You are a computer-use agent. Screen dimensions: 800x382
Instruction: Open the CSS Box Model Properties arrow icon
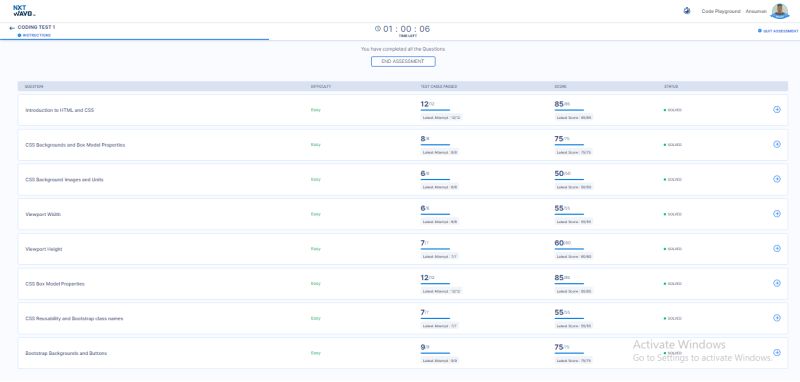777,283
